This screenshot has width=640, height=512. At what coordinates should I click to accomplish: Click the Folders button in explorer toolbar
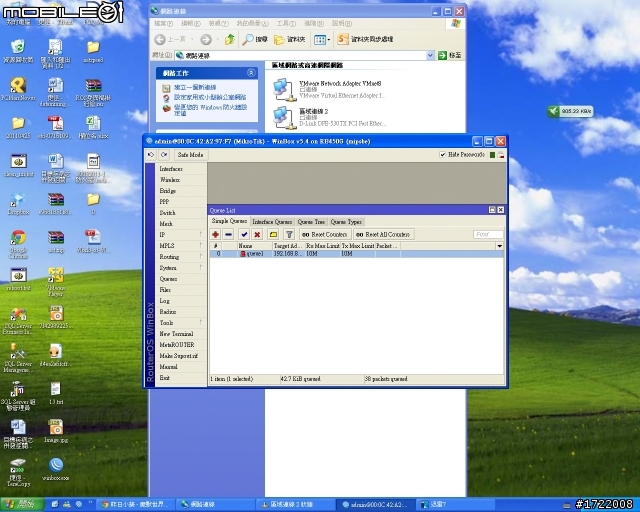click(290, 39)
